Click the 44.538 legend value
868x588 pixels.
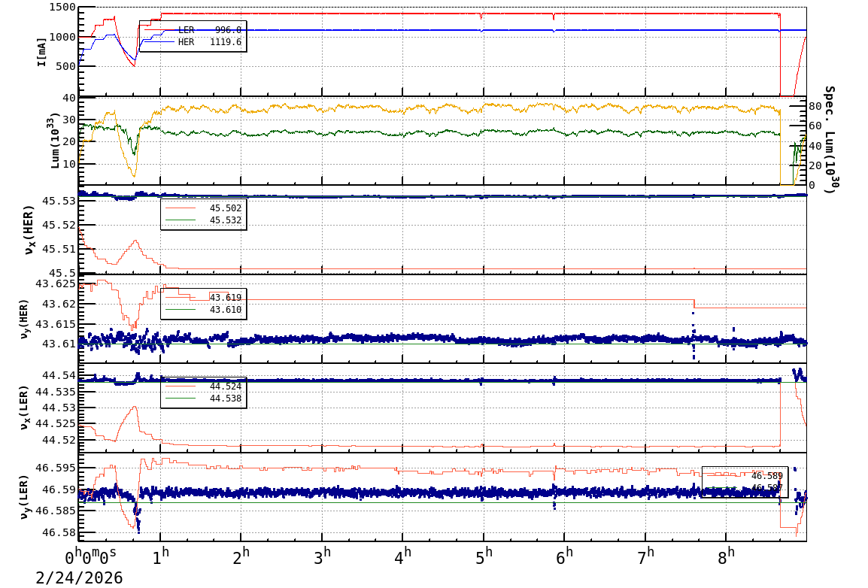point(226,399)
